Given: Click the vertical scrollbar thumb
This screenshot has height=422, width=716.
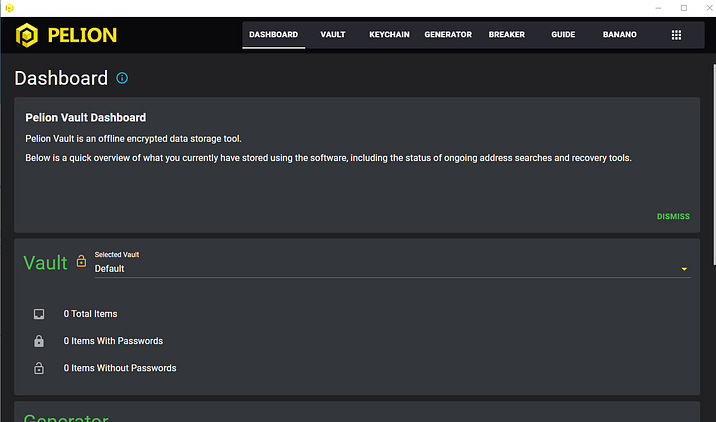Looking at the screenshot, I should [x=714, y=164].
